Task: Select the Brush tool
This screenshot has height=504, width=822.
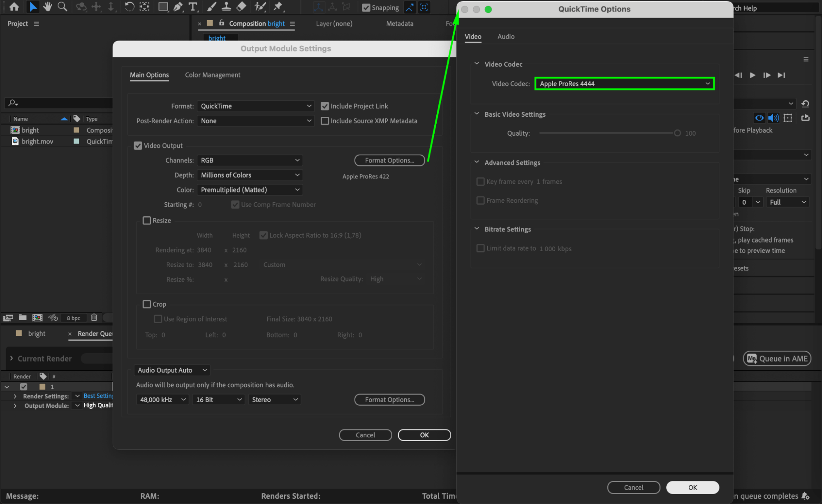Action: 211,7
